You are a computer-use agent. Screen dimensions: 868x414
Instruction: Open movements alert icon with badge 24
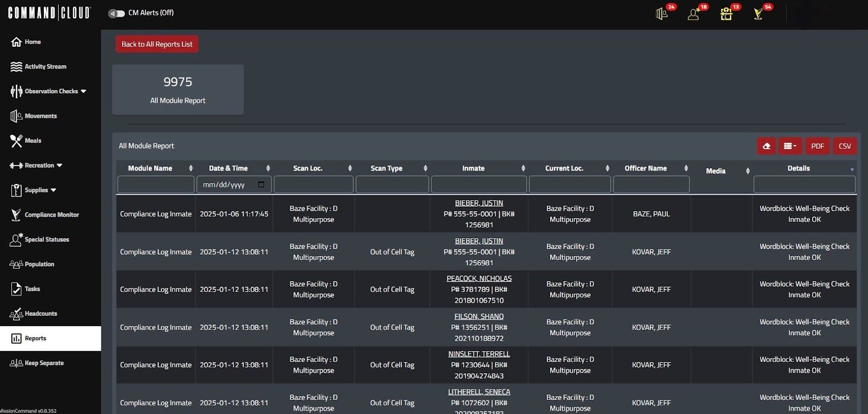click(x=662, y=14)
